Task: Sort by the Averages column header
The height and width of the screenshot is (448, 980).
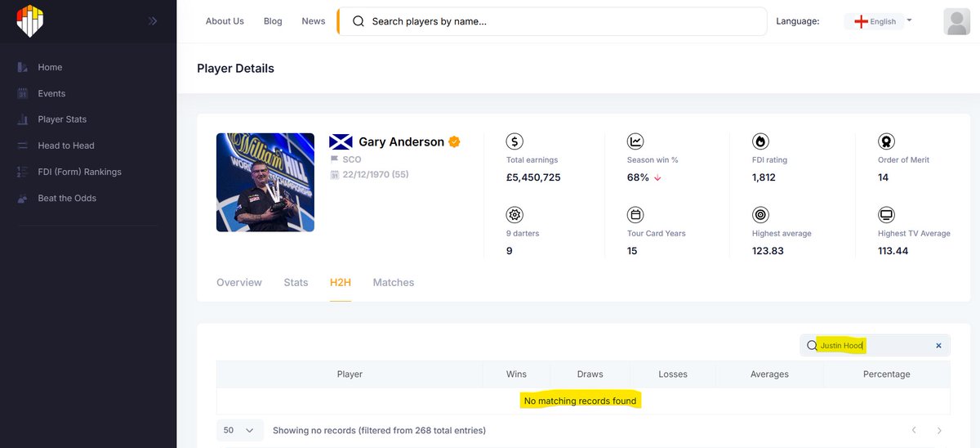Action: tap(769, 374)
